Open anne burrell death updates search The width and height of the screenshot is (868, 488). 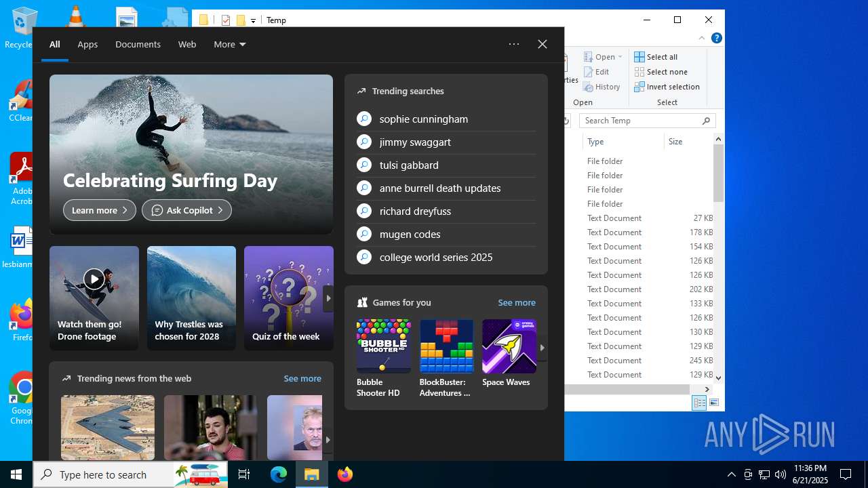coord(446,188)
